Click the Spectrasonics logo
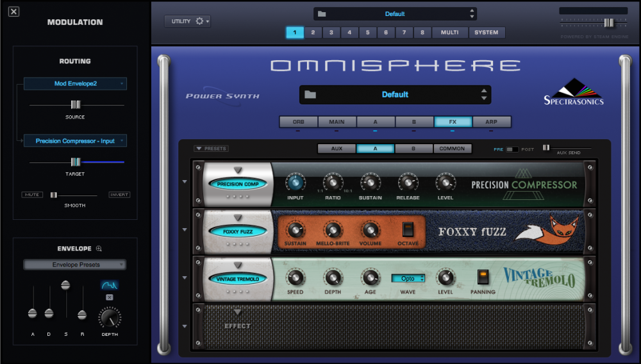 (574, 92)
